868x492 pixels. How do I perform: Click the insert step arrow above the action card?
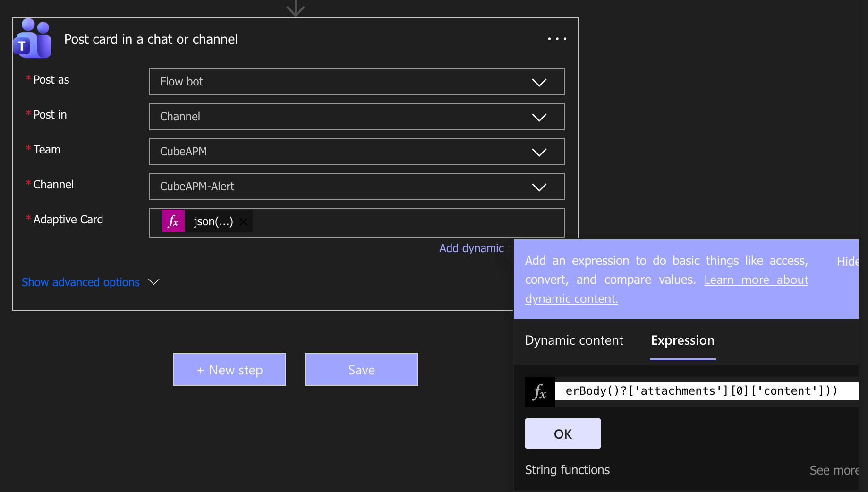click(295, 7)
